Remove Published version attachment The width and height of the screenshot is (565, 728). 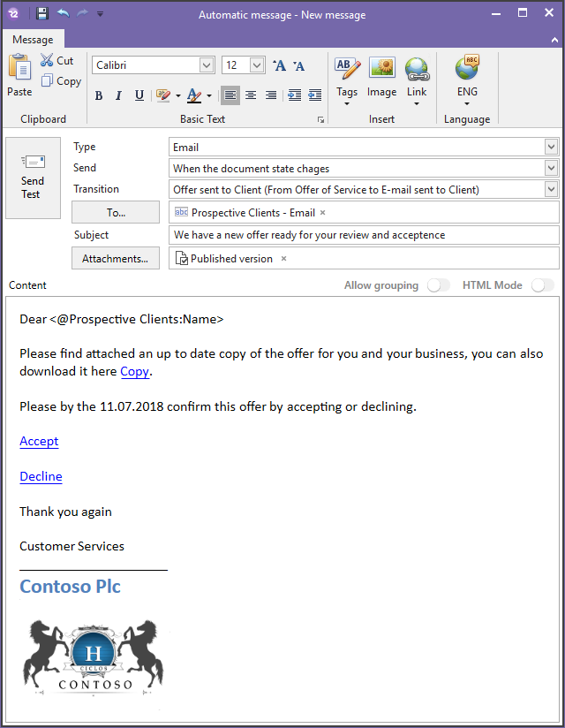tap(284, 259)
